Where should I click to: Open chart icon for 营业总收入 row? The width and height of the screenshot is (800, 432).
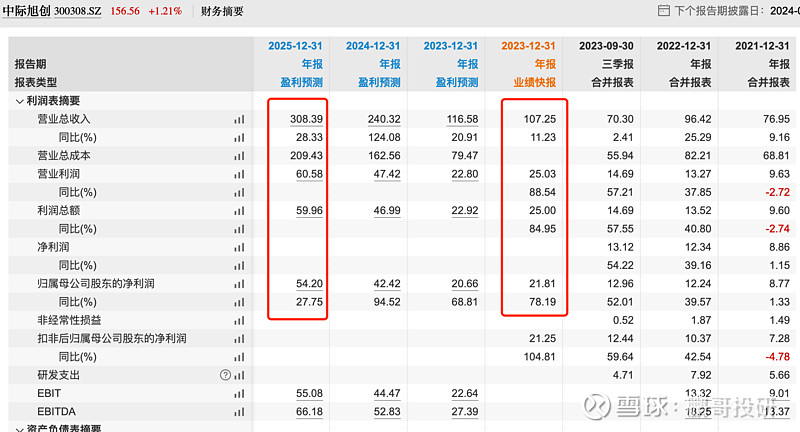(x=239, y=119)
